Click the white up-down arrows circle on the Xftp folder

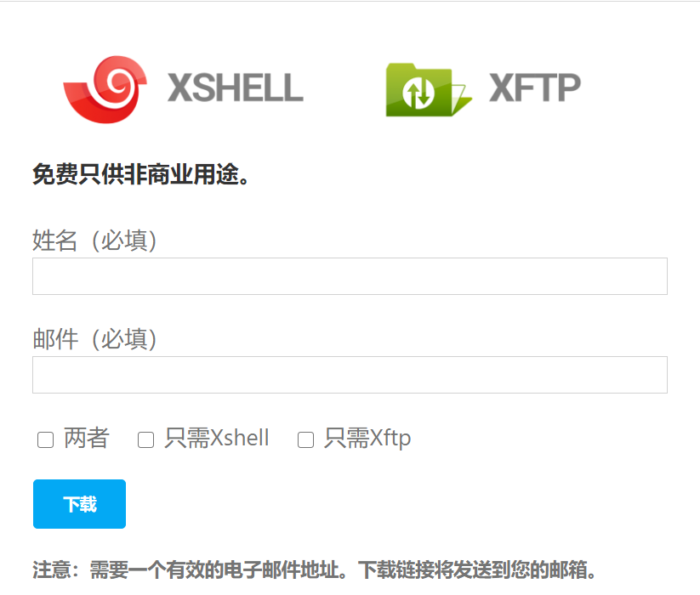tap(418, 93)
